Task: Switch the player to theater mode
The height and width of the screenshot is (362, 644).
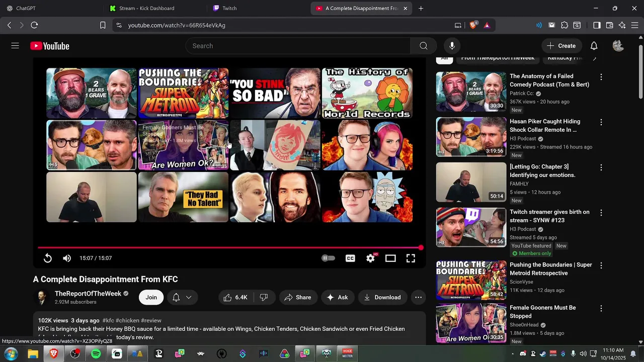Action: click(x=390, y=258)
